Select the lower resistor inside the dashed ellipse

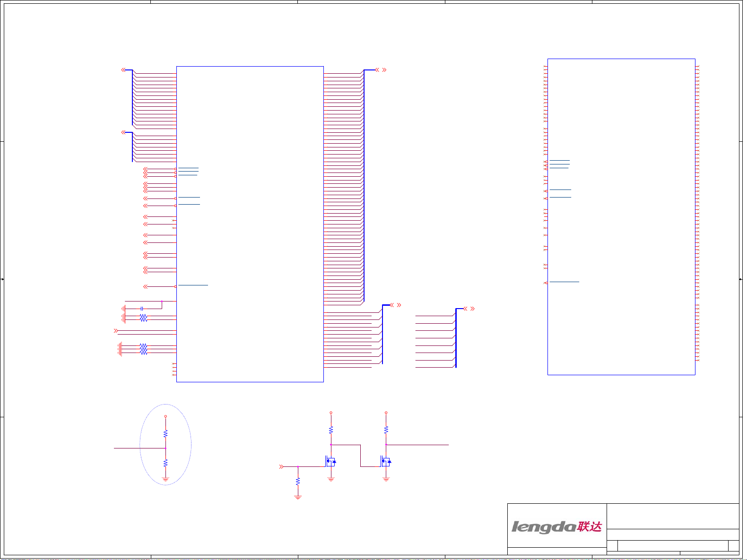[x=165, y=463]
